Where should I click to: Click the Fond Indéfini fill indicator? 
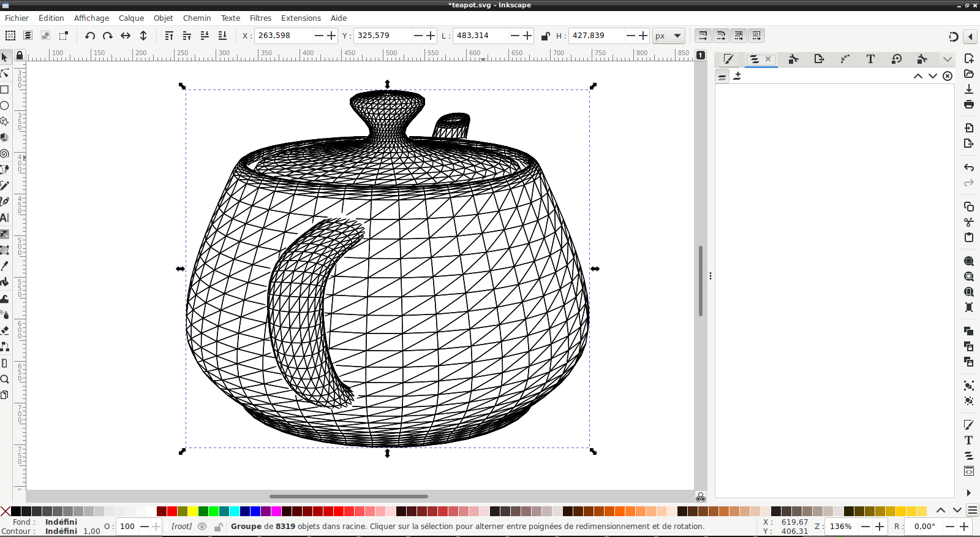tap(61, 522)
